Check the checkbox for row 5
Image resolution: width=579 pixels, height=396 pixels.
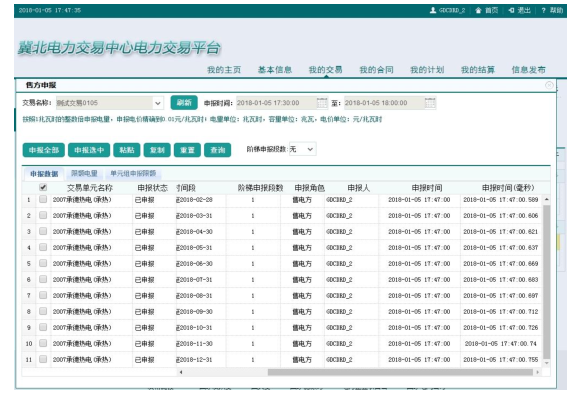(43, 263)
